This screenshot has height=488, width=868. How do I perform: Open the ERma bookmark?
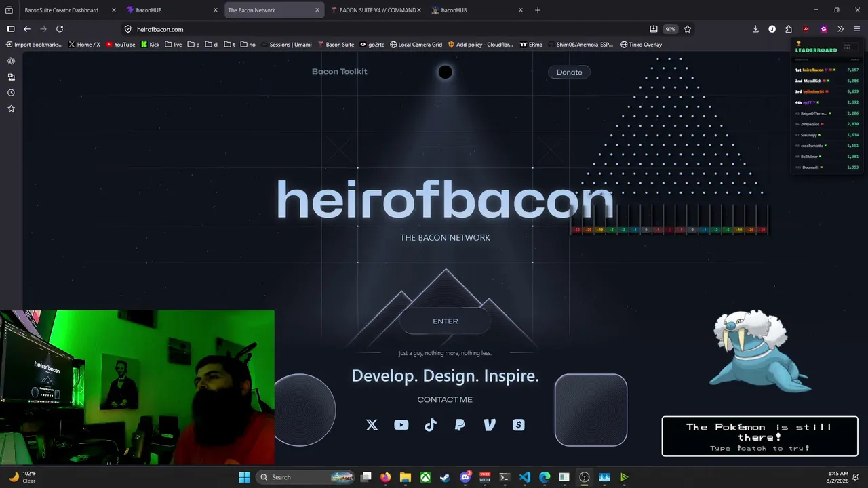[531, 45]
